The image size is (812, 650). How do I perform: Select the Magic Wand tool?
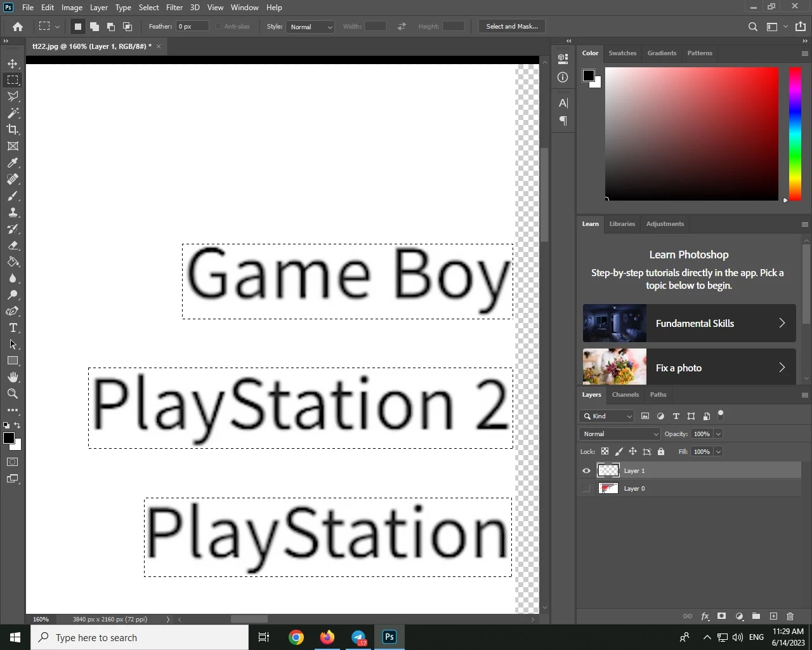[x=13, y=113]
